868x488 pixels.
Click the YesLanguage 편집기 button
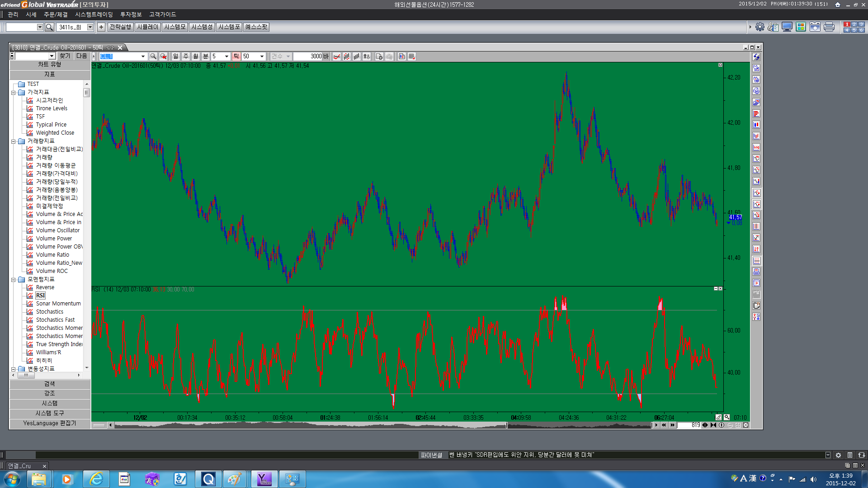click(x=50, y=423)
